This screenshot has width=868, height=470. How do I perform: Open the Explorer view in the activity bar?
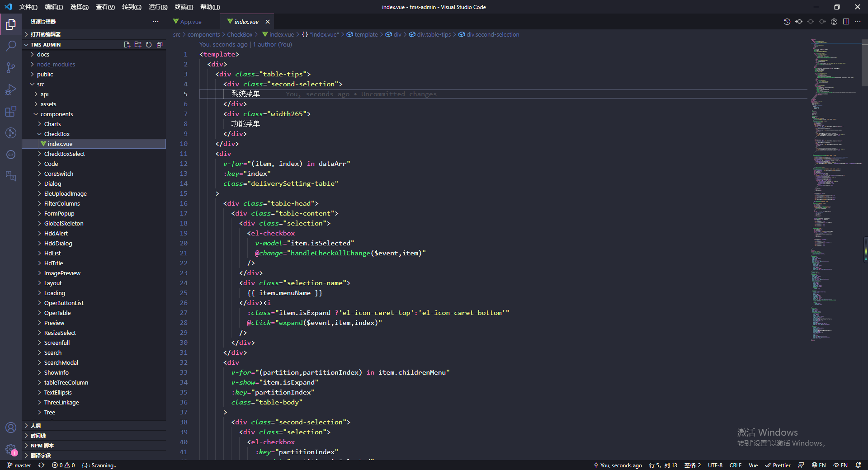click(x=11, y=24)
